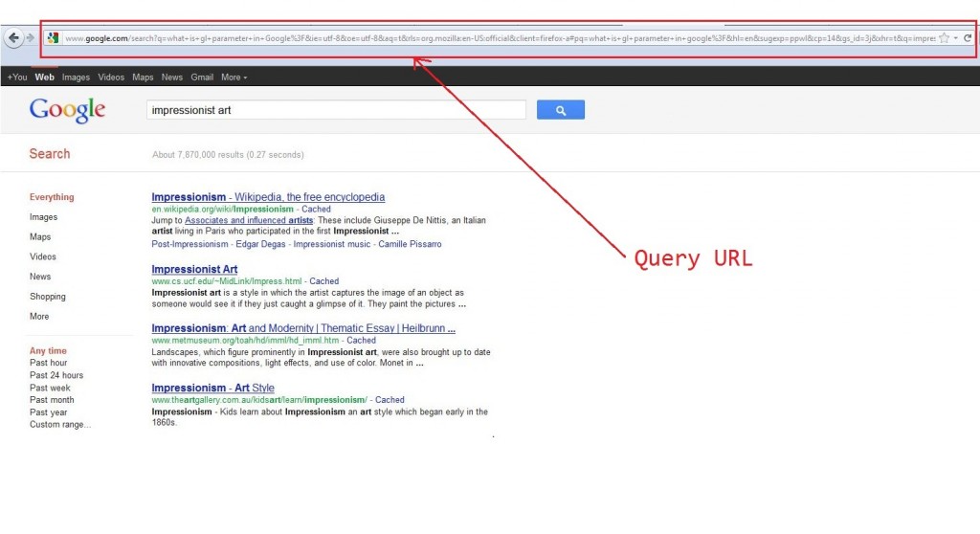
Task: Select the Any time filter
Action: 48,351
